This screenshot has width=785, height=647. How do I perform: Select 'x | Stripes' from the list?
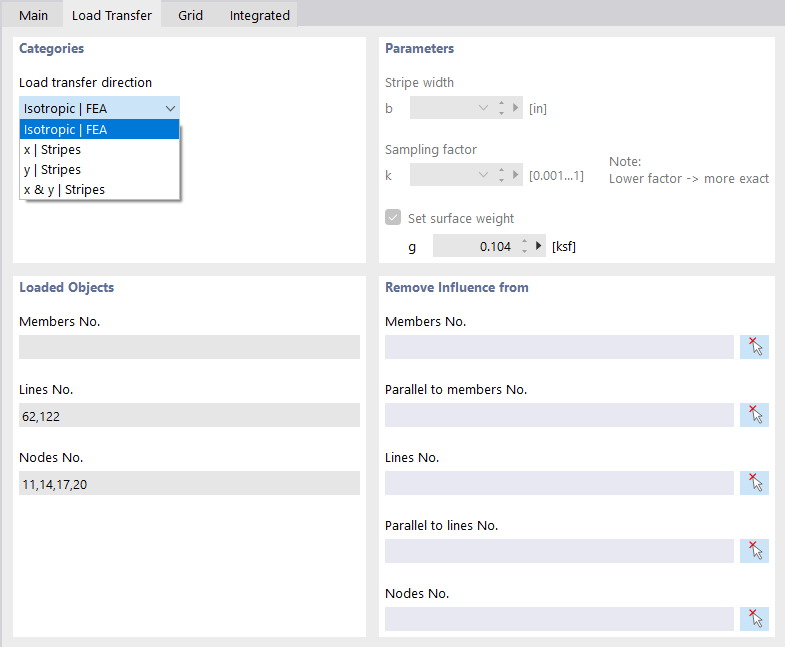click(x=52, y=149)
